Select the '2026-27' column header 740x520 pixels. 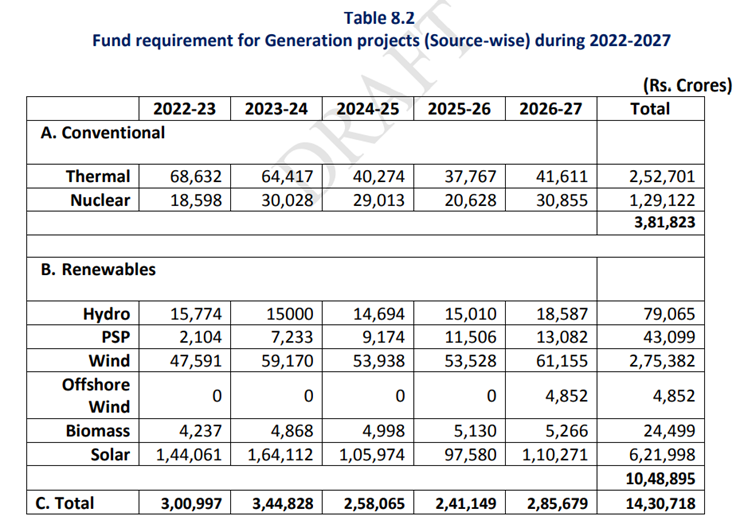(551, 109)
